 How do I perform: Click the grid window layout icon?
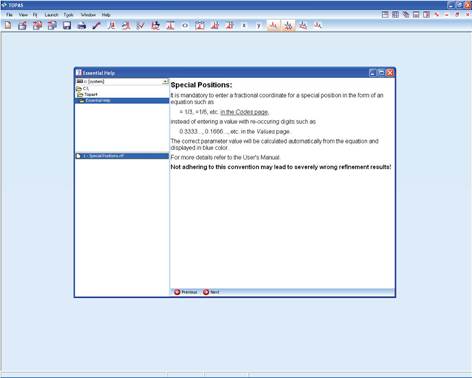[395, 15]
